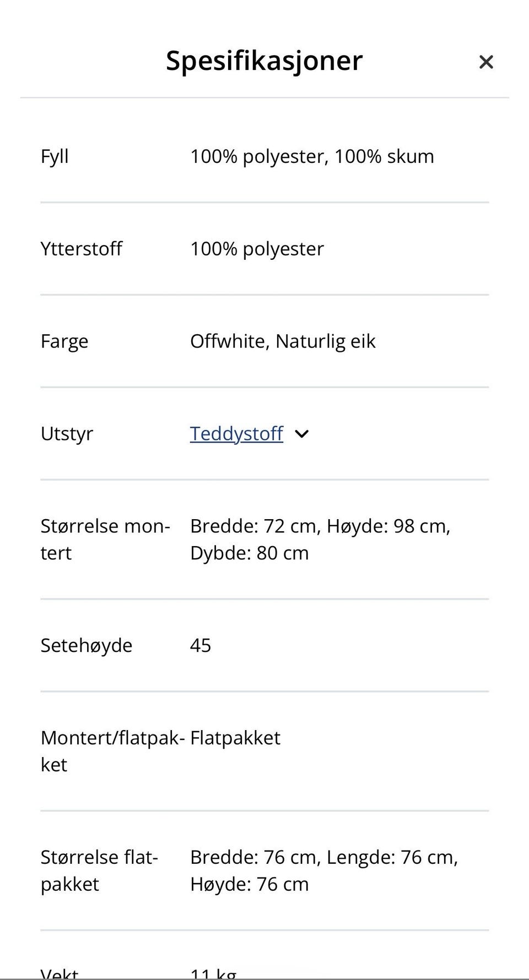Select the Fyll row label

click(55, 156)
